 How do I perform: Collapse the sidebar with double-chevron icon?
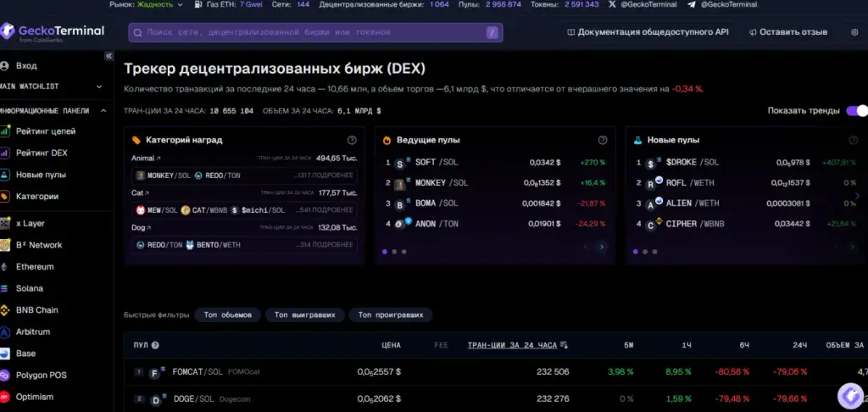108,56
